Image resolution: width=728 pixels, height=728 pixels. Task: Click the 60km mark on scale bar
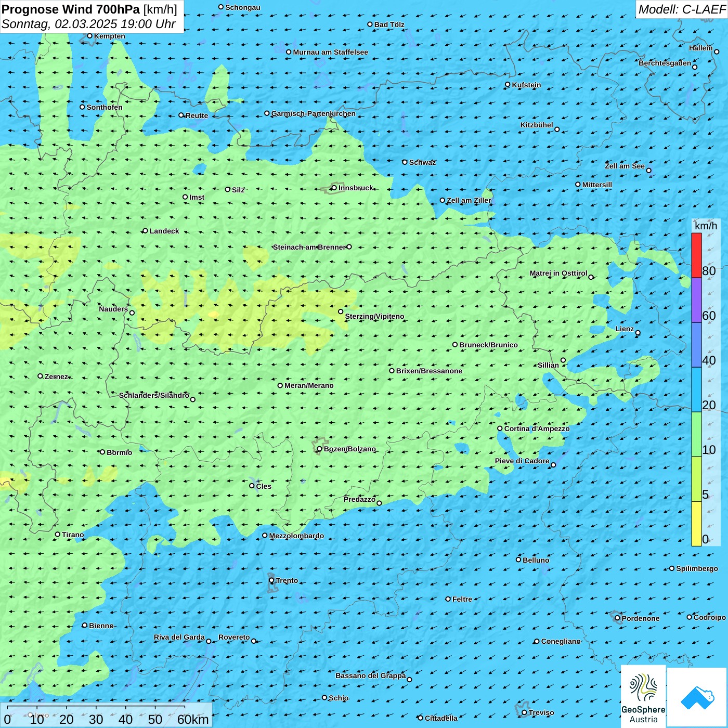point(192,719)
